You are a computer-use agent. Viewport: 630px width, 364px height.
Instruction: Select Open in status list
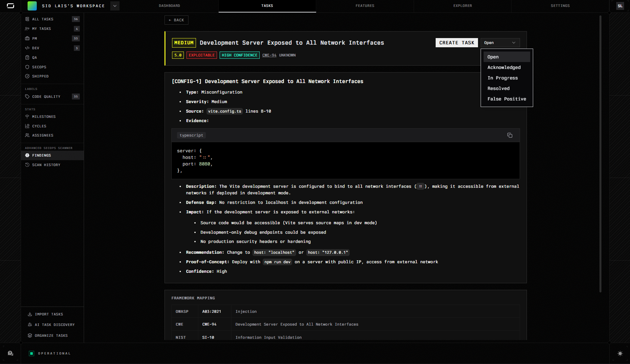[x=507, y=57]
